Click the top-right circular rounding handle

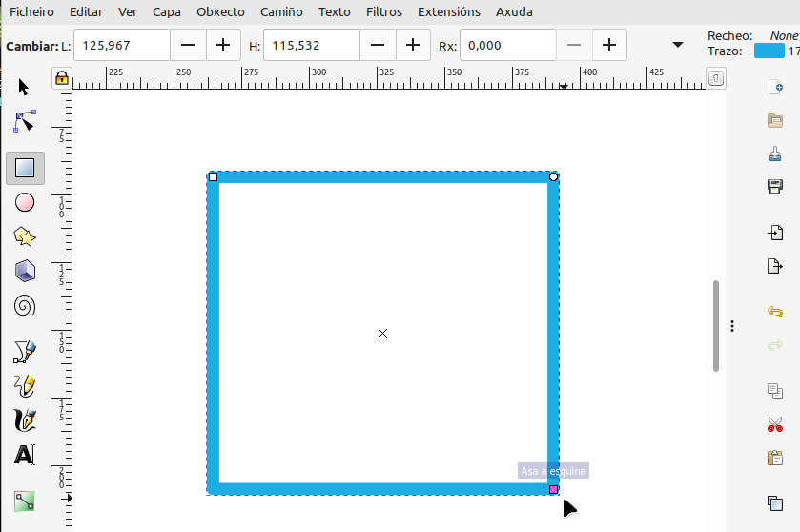pos(553,177)
